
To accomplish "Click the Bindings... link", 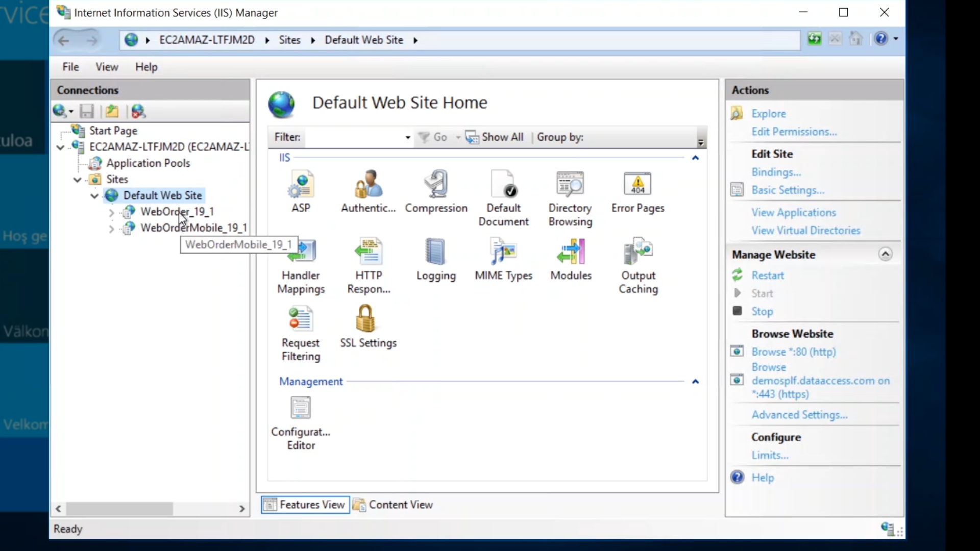I will click(776, 172).
